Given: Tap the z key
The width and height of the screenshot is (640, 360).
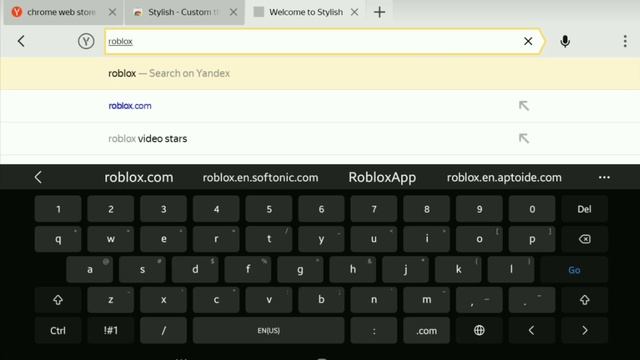Looking at the screenshot, I should [111, 300].
